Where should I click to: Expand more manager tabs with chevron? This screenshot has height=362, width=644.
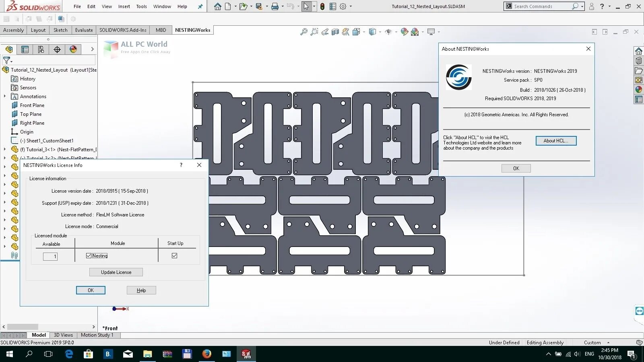pos(92,49)
